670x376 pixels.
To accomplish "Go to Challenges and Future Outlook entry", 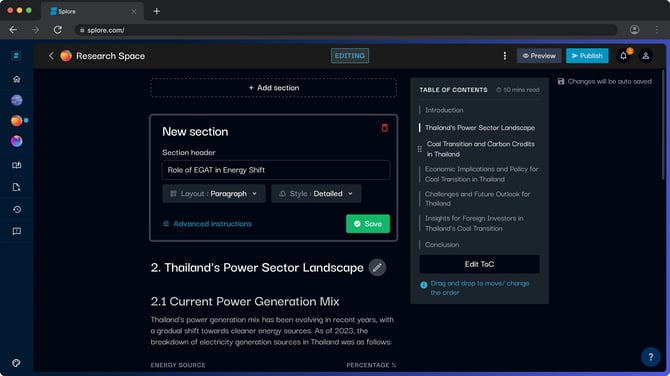I will pyautogui.click(x=477, y=199).
